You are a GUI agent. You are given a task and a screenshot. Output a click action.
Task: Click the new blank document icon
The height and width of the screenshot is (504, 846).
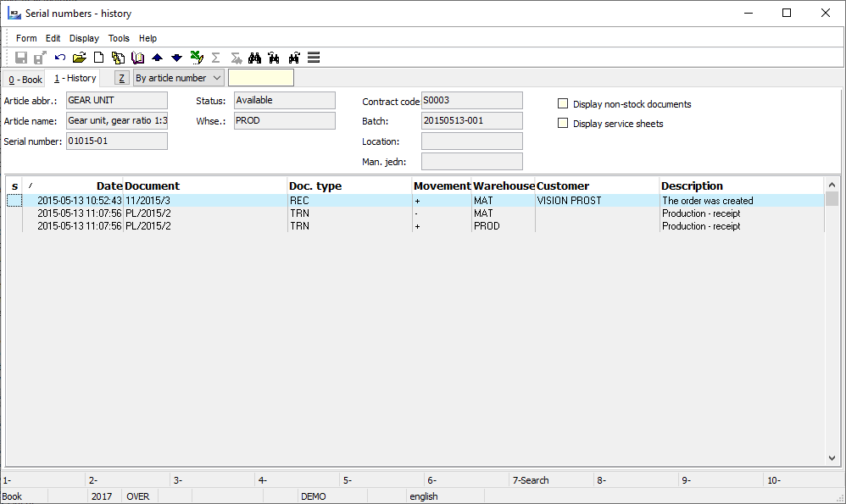coord(98,58)
